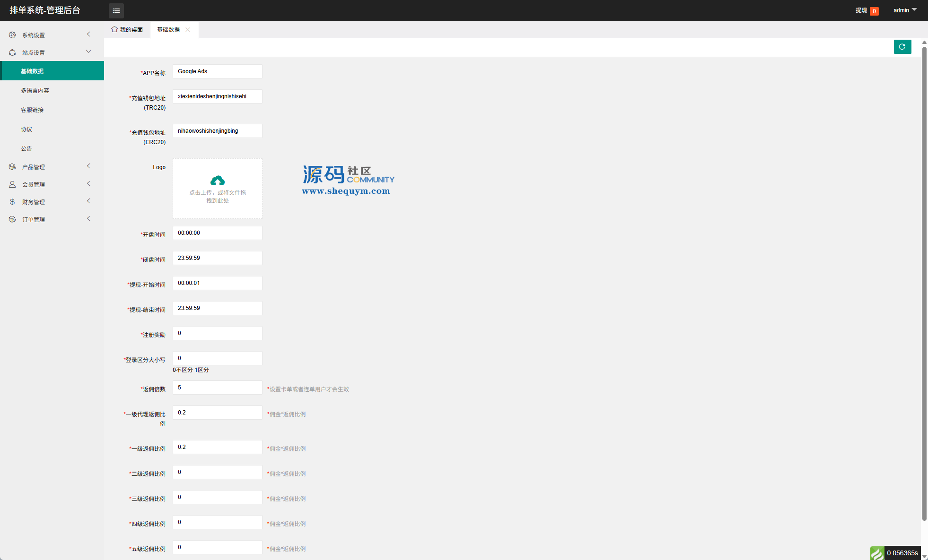Click the green leaf debug icon
The image size is (928, 560).
tap(877, 553)
